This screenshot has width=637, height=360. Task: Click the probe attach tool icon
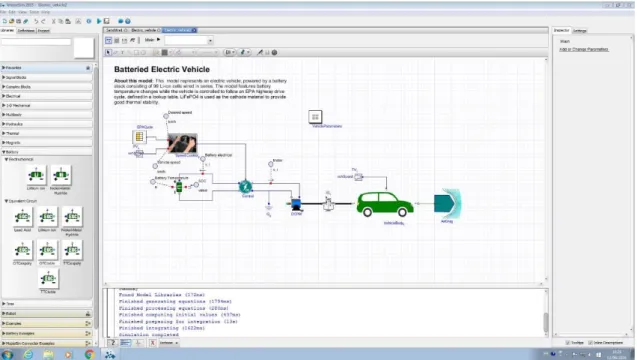tap(260, 52)
